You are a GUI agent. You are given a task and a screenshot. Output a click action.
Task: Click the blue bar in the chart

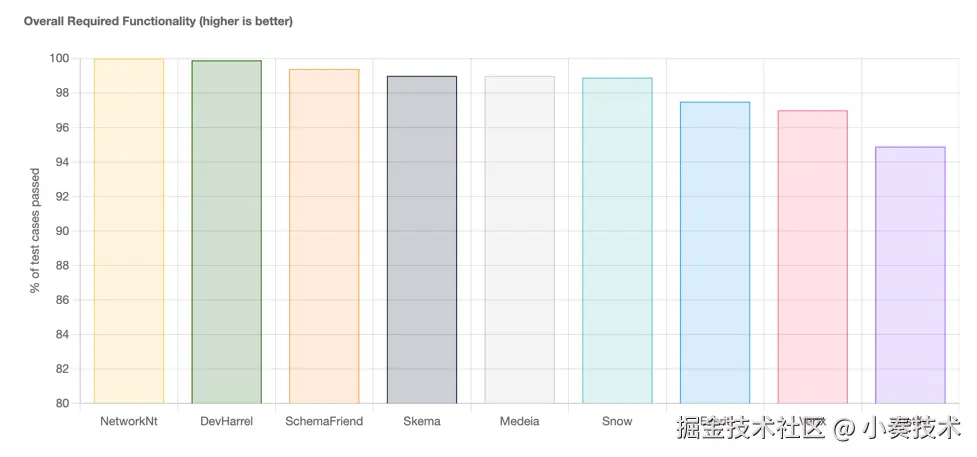[715, 253]
